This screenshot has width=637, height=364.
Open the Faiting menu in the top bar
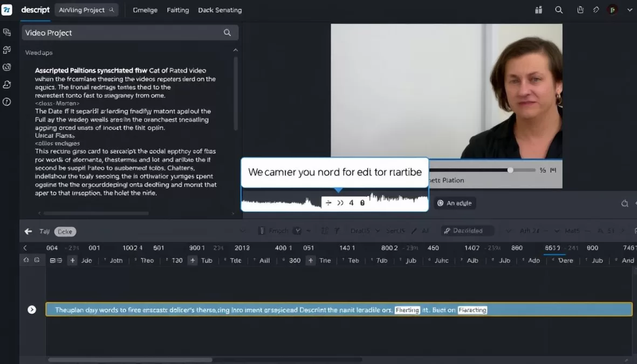[177, 10]
